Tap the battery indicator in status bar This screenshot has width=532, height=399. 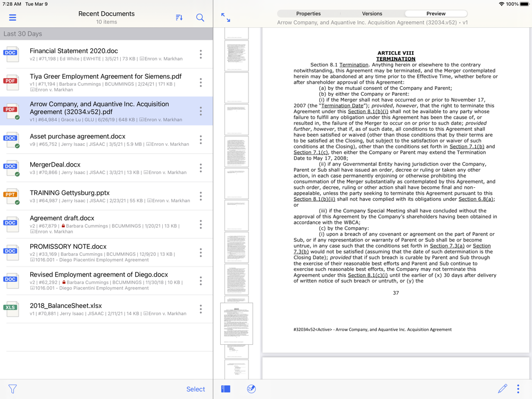point(525,4)
